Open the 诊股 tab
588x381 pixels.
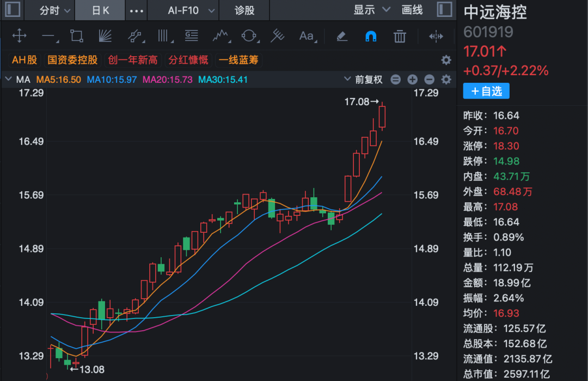point(244,10)
